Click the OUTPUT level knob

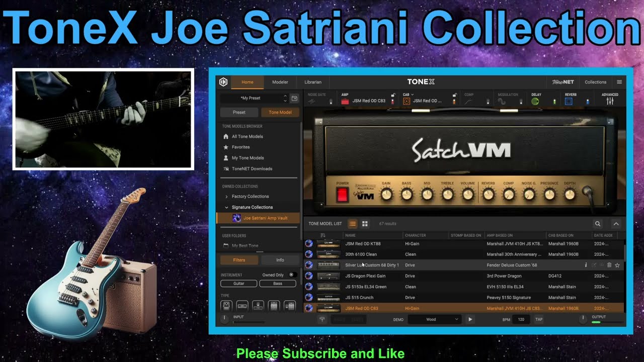(x=583, y=318)
